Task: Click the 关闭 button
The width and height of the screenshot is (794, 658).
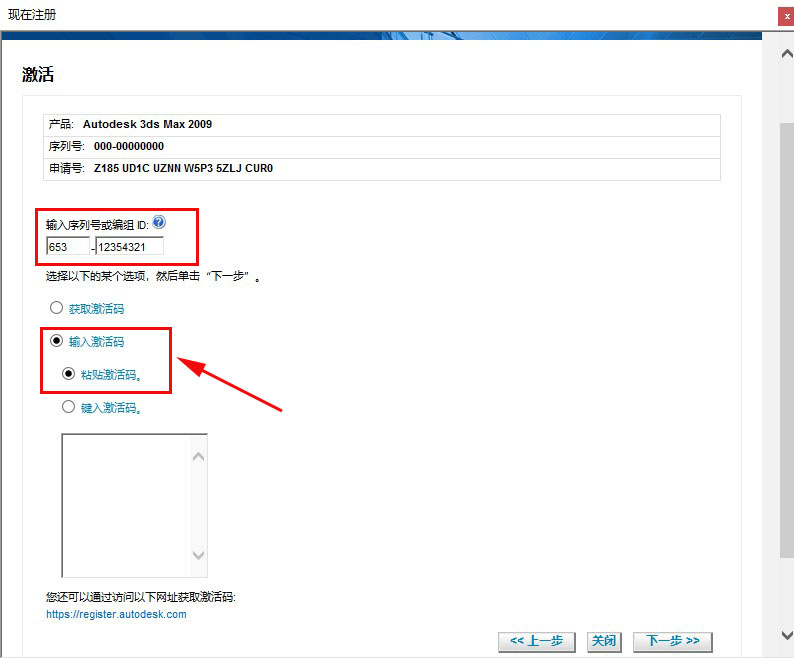Action: tap(604, 642)
